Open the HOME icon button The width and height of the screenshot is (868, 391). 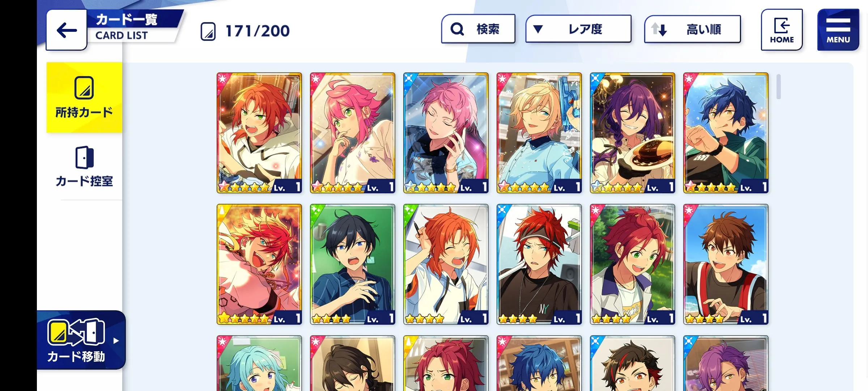(782, 30)
